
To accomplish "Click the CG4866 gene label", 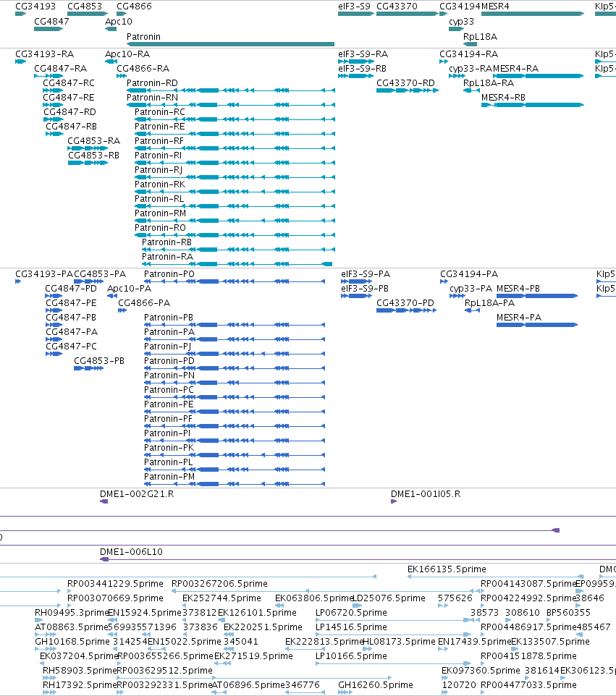I will [134, 7].
